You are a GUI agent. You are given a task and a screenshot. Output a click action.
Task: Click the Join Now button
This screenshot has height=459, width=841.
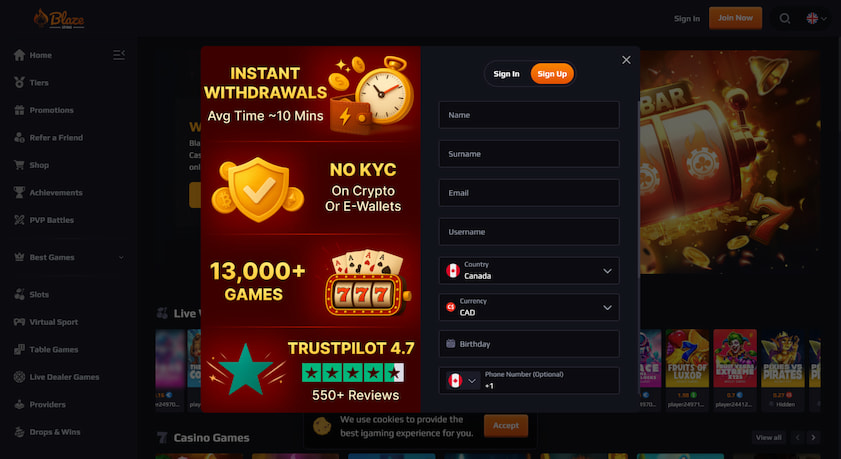(735, 18)
